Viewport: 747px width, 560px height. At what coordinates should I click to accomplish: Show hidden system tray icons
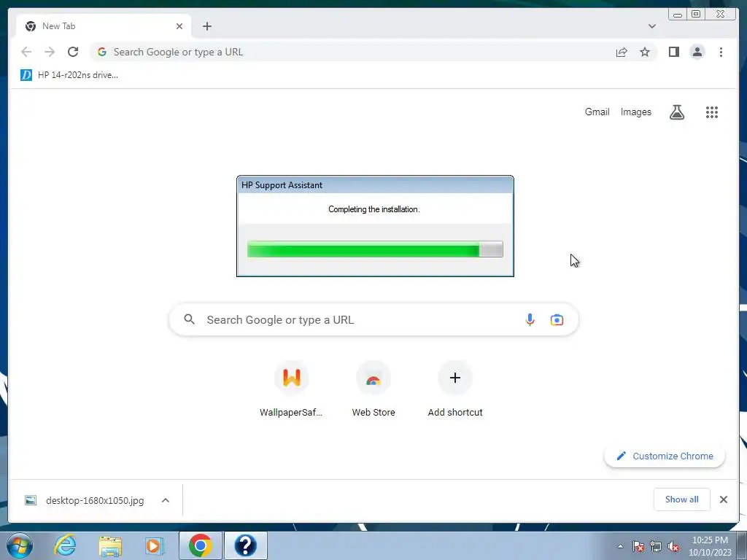click(x=620, y=546)
